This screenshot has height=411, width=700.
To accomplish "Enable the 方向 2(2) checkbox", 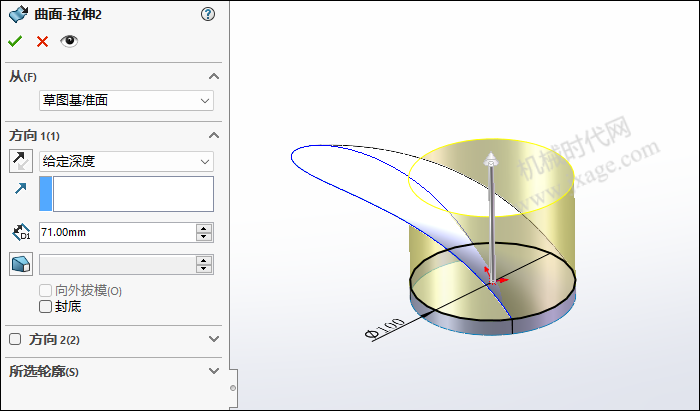I will tap(15, 339).
